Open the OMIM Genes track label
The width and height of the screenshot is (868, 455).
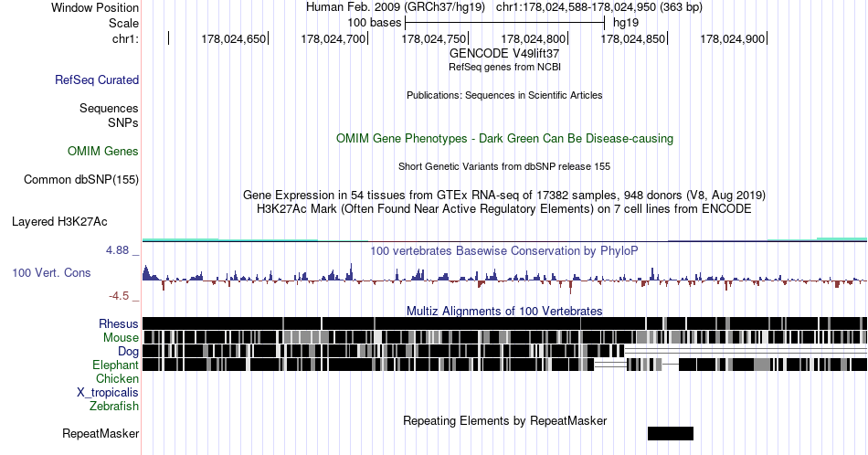(x=103, y=151)
